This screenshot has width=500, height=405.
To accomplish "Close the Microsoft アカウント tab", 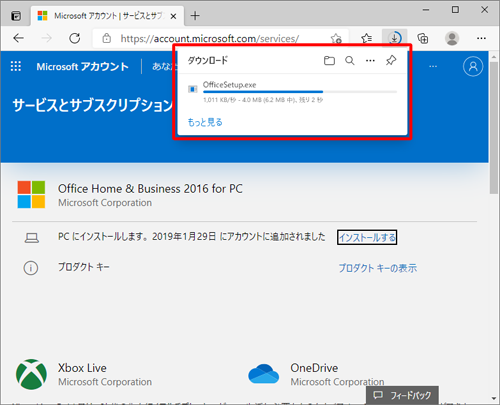I will 173,16.
